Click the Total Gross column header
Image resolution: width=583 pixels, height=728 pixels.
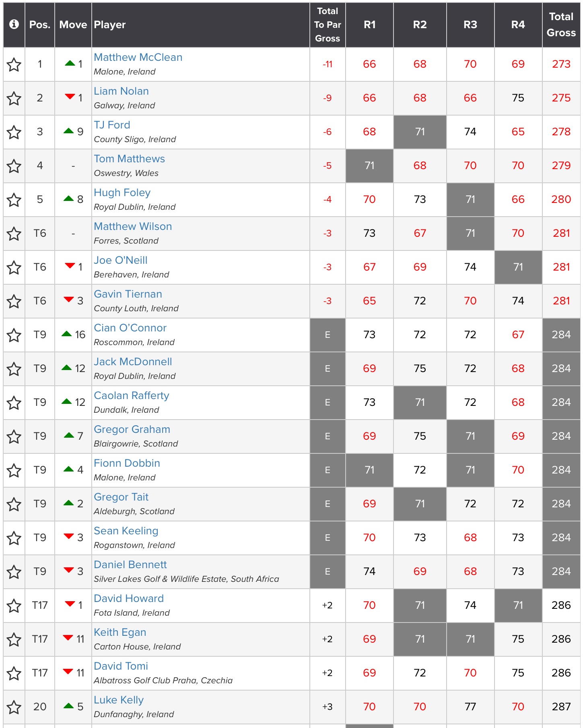coord(561,25)
